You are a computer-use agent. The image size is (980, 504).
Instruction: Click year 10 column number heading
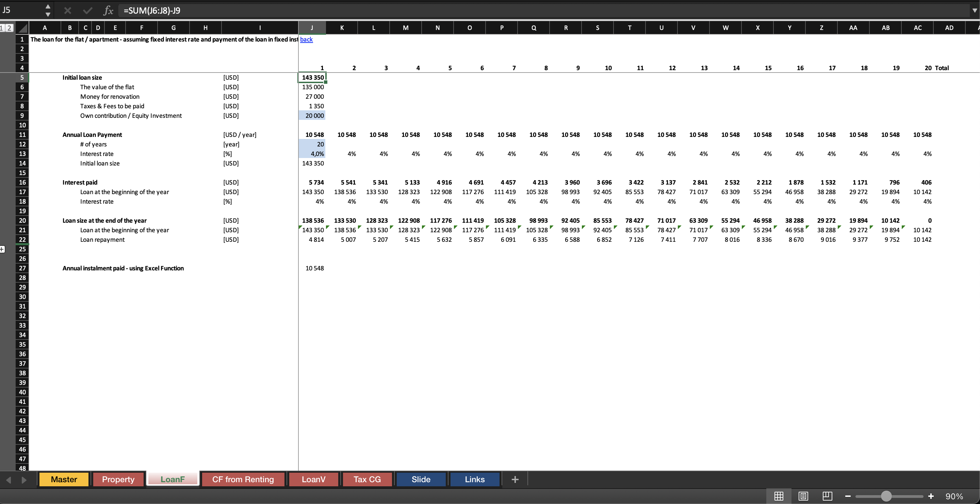coord(608,68)
